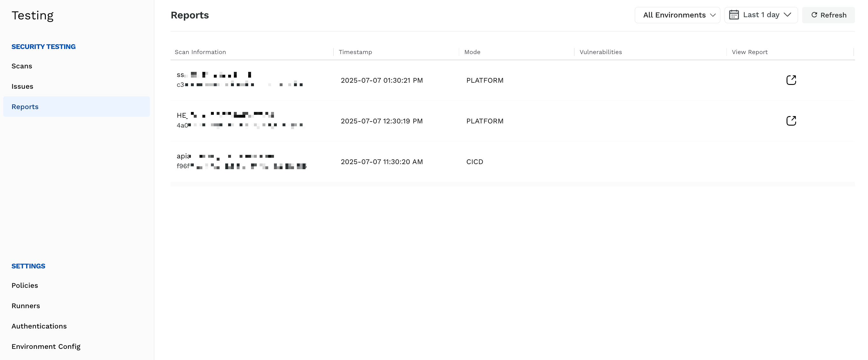
Task: Navigate to Runners settings
Action: [x=25, y=306]
